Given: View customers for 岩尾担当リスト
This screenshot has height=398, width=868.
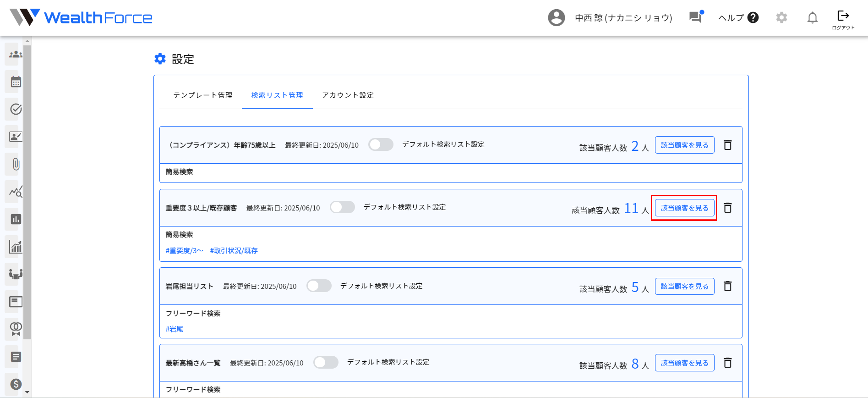Looking at the screenshot, I should click(x=684, y=286).
